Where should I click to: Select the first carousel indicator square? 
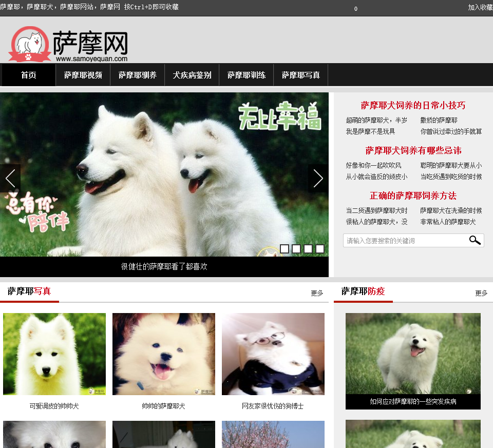[x=284, y=249]
